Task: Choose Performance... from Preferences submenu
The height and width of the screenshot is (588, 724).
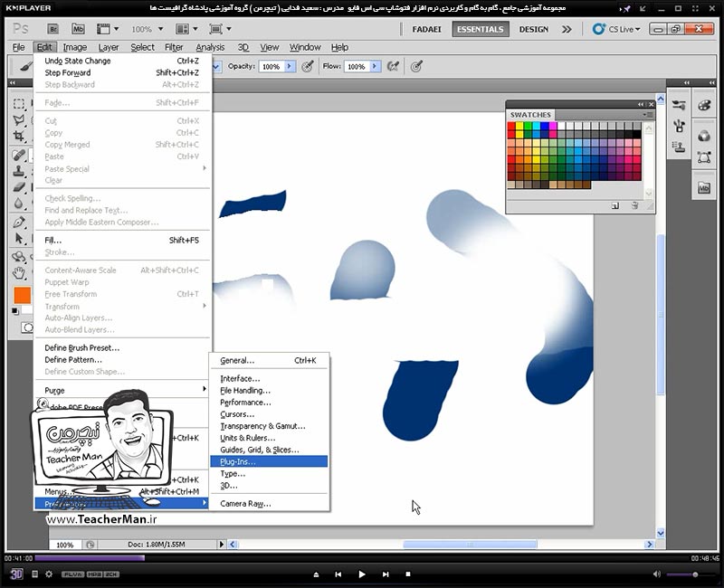Action: click(x=269, y=403)
